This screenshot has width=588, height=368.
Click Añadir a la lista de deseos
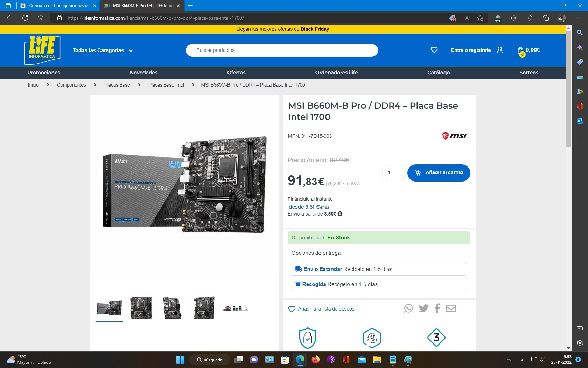pos(326,309)
